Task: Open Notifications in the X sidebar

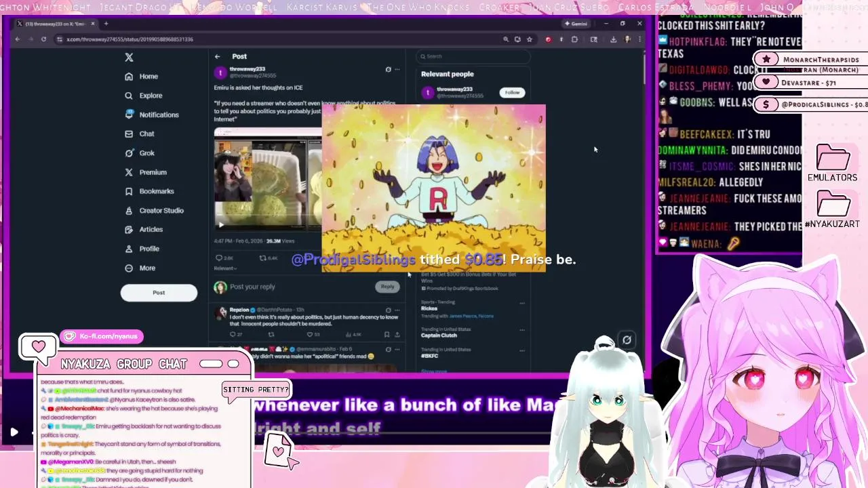Action: coord(151,115)
